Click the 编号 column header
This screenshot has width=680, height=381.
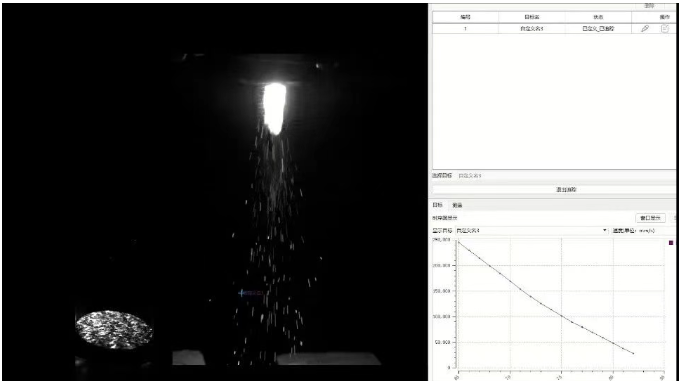[465, 17]
